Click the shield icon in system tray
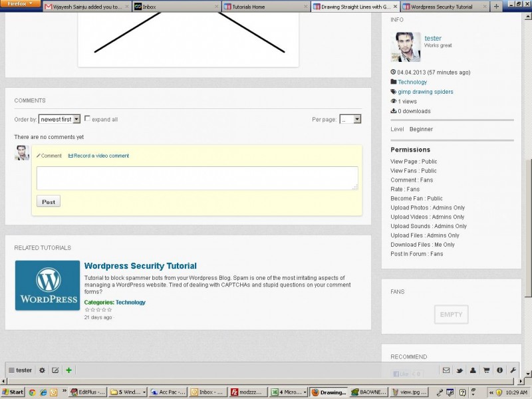Screen dimensions: 532x399 [x=499, y=392]
